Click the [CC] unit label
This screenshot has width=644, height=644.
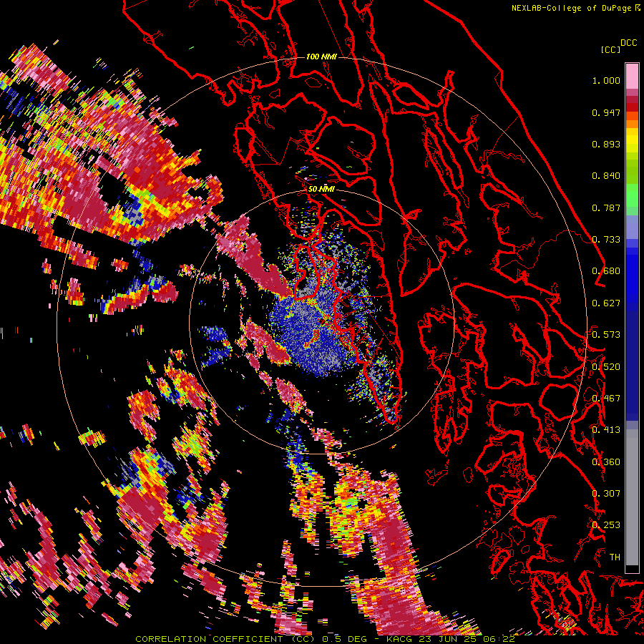610,49
